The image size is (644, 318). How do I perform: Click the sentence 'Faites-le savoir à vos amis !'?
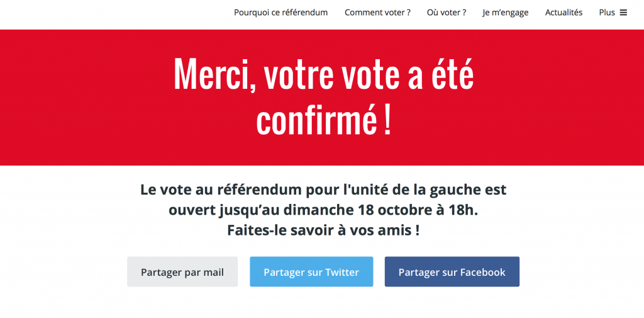pyautogui.click(x=323, y=230)
